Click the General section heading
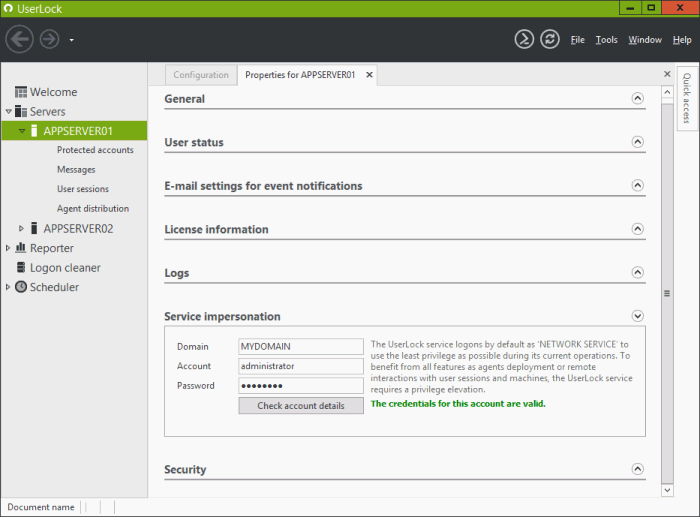The image size is (700, 517). 184,99
